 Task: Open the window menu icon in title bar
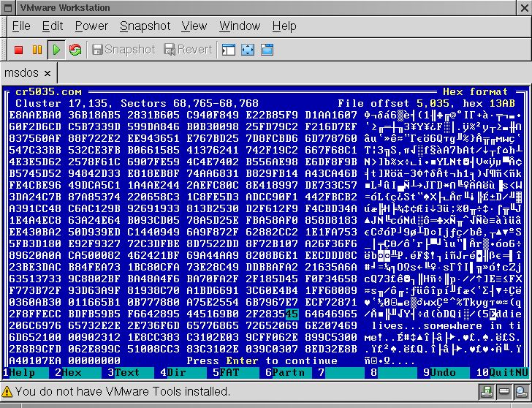[8, 8]
